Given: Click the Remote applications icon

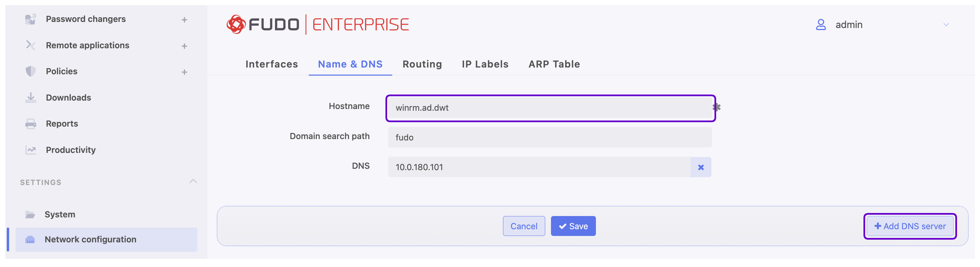Looking at the screenshot, I should click(x=30, y=45).
